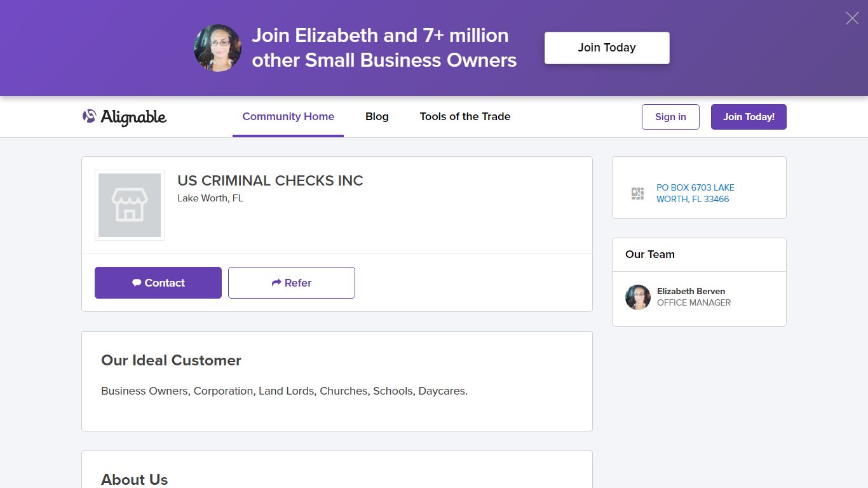Viewport: 868px width, 488px height.
Task: Click the Our Ideal Customer heading
Action: 171,360
